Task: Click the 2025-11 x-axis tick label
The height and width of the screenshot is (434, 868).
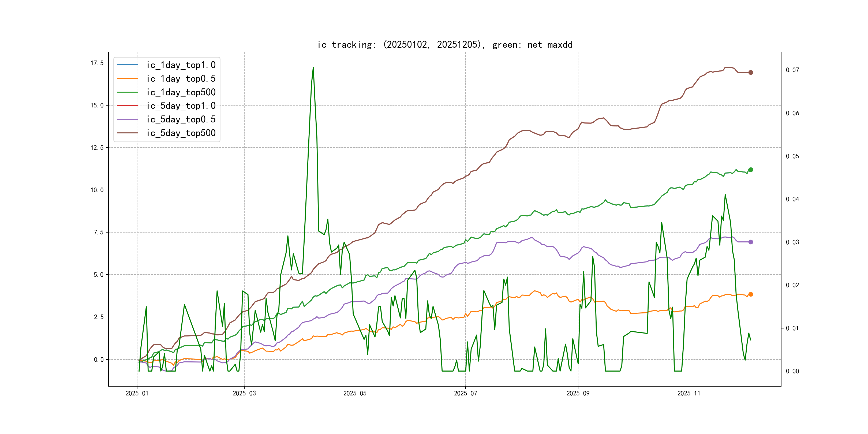Action: point(689,393)
